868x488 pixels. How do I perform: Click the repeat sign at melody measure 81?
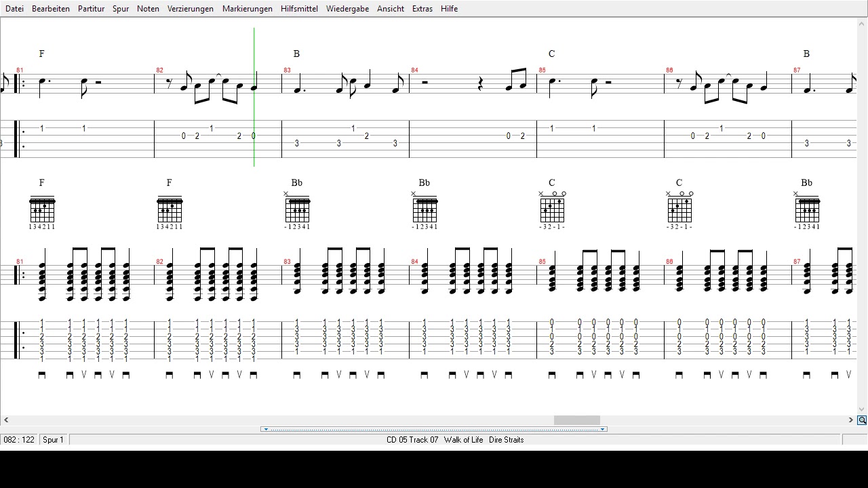20,84
